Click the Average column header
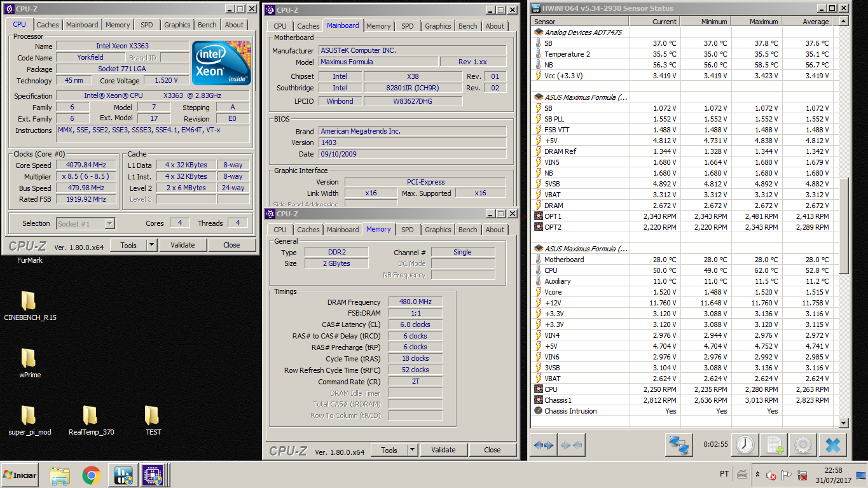The height and width of the screenshot is (488, 868). point(806,22)
